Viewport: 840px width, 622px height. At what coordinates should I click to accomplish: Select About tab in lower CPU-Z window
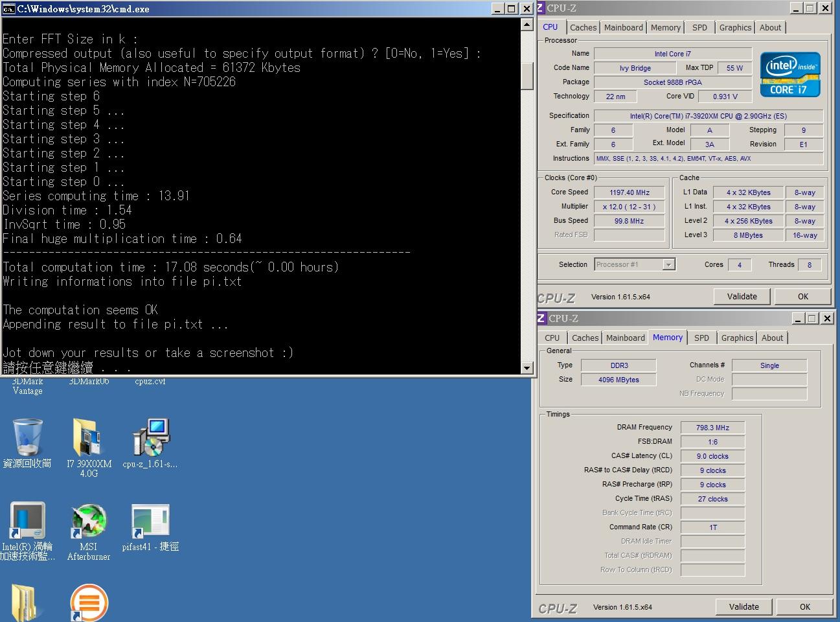pyautogui.click(x=772, y=338)
